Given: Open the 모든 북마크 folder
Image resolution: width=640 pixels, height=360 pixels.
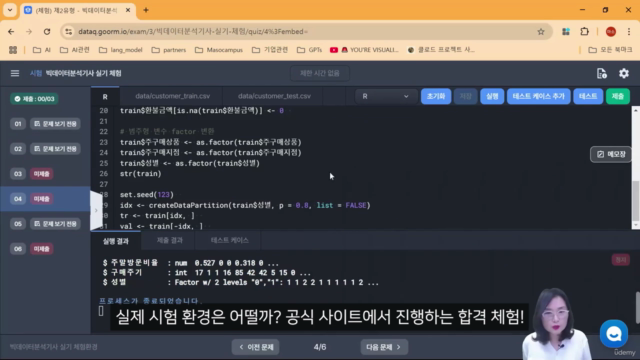Looking at the screenshot, I should pos(610,50).
